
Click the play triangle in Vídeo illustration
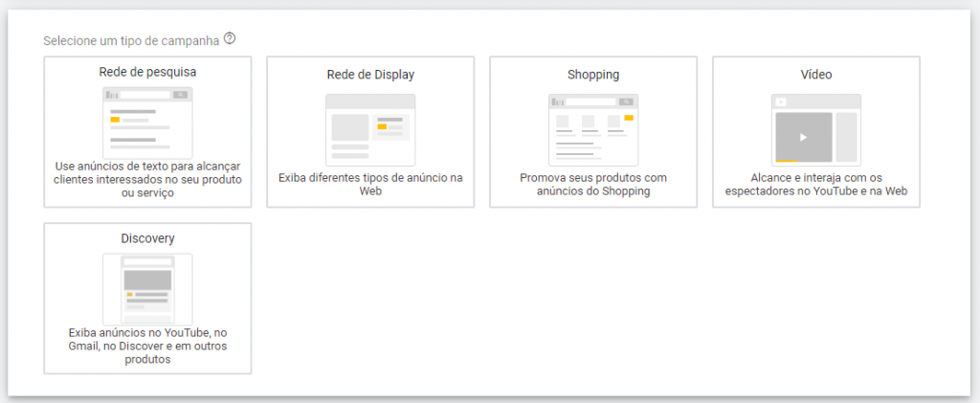pyautogui.click(x=804, y=138)
